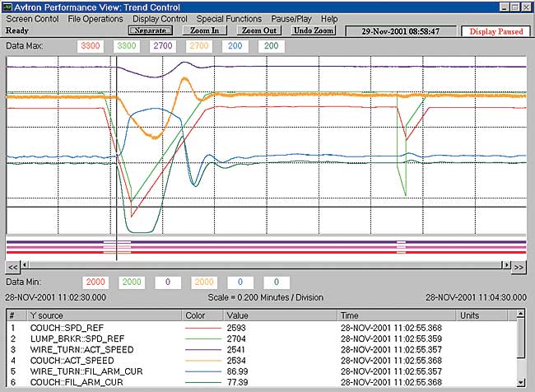The image size is (535, 392).
Task: Click the purple event bar below chart
Action: (266, 242)
